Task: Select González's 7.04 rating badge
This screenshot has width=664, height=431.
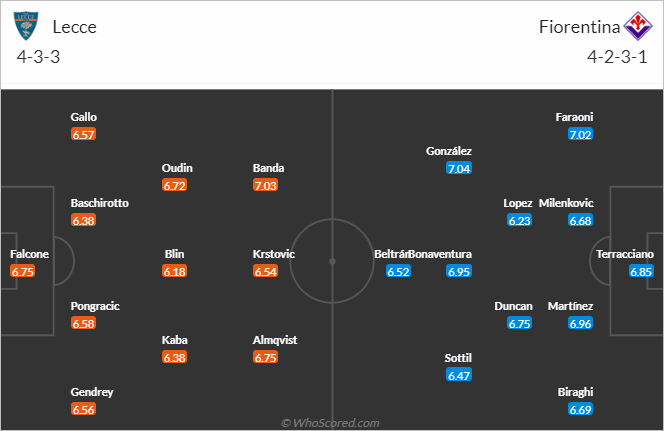Action: coord(459,169)
